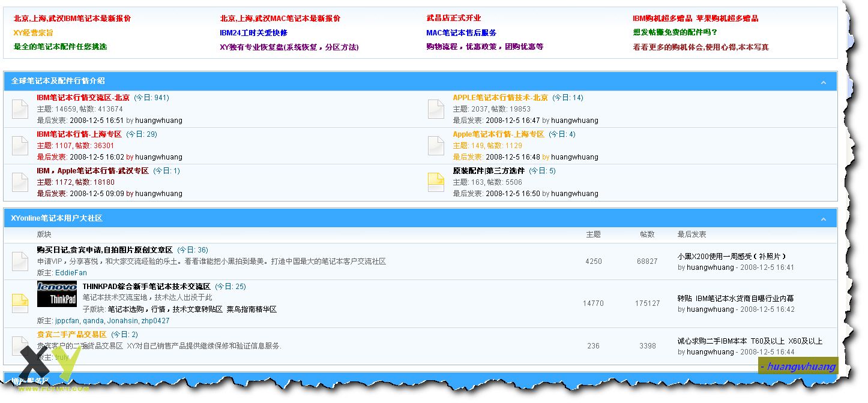Open 最全的笔记本配件任您挑选 link
Screen dimensions: 868x403
[x=60, y=47]
